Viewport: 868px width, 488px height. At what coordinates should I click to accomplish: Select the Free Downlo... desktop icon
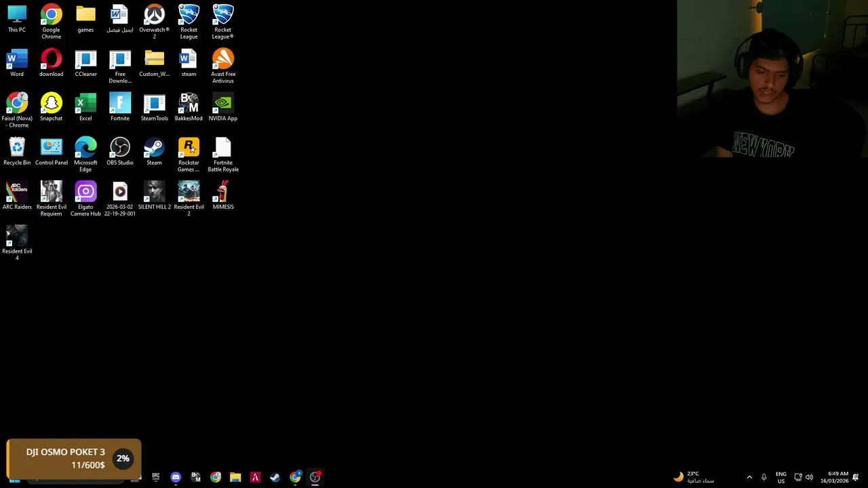pos(120,66)
